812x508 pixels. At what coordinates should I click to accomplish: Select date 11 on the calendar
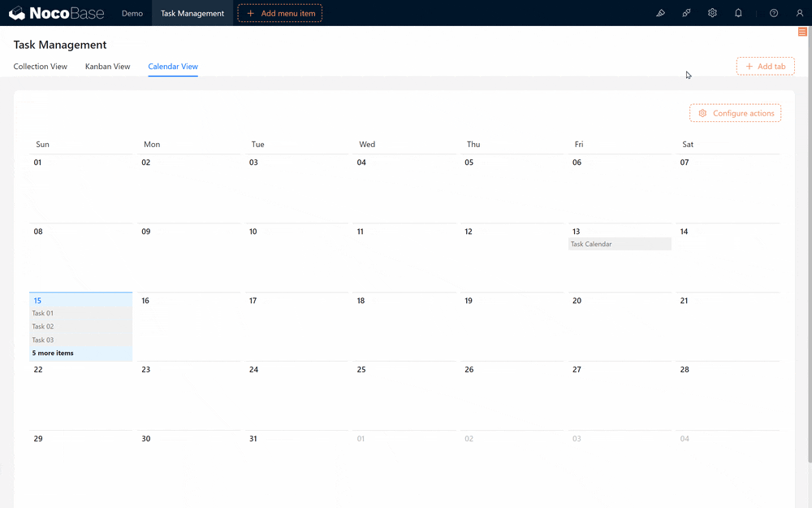(x=361, y=231)
